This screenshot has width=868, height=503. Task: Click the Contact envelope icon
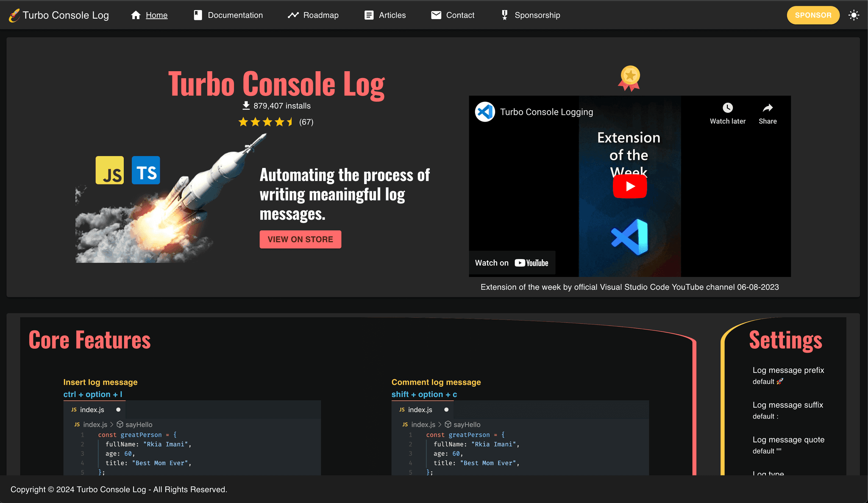point(436,15)
